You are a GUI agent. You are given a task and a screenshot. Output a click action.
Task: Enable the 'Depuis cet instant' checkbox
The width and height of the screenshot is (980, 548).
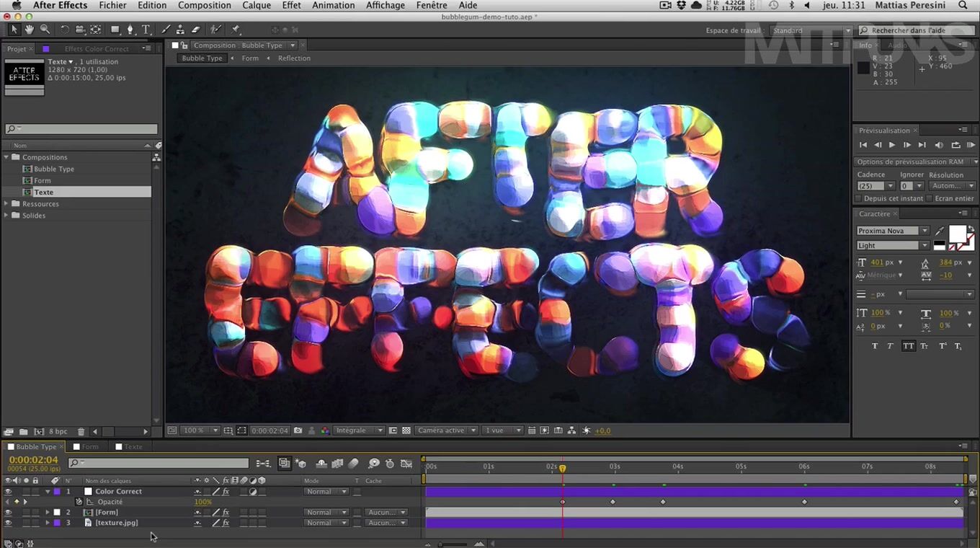click(858, 198)
